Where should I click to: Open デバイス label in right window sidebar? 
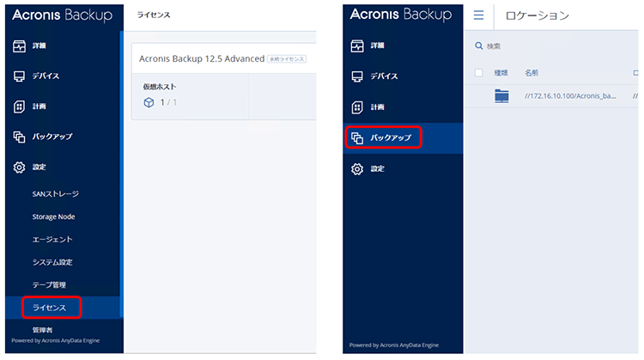pos(384,76)
